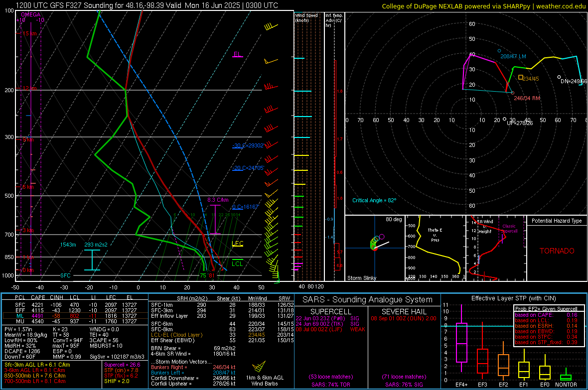This screenshot has height=390, width=588.
Task: Click 'SigSvr = 102187 m3/s3' value
Action: tap(117, 357)
